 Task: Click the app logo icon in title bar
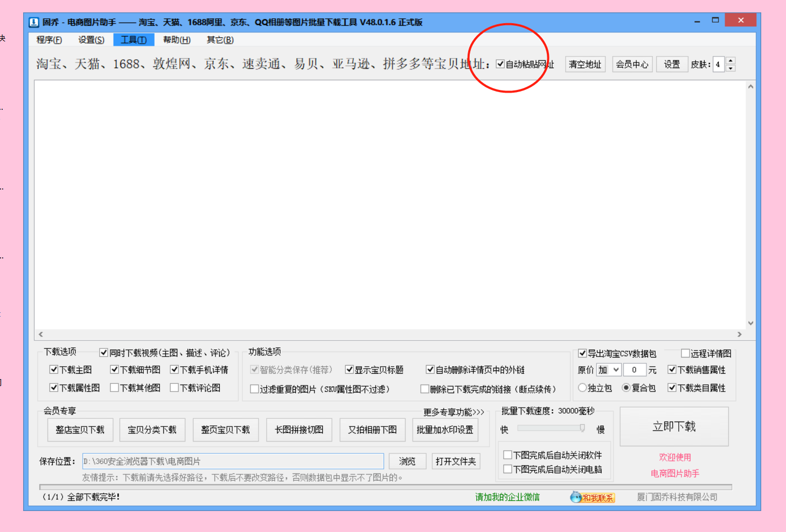pos(34,22)
